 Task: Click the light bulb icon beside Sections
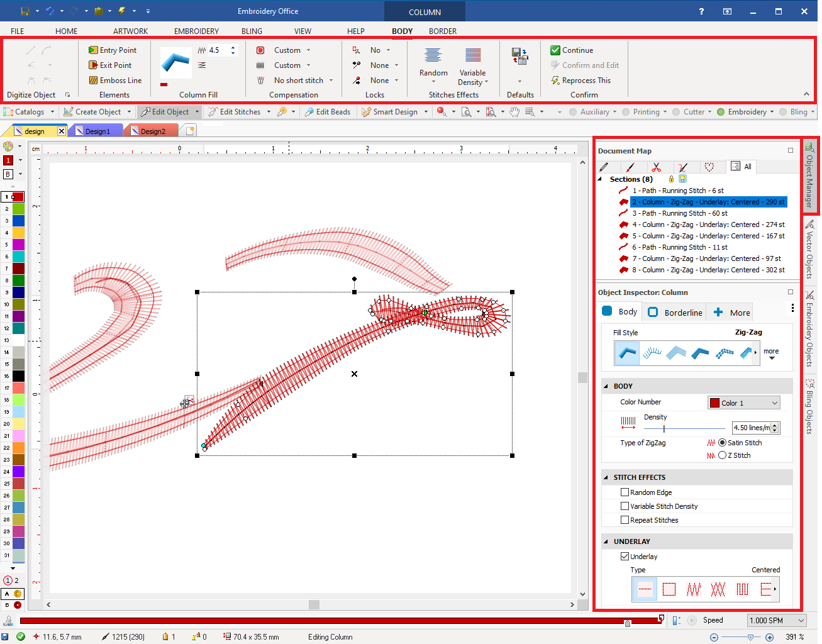pyautogui.click(x=682, y=179)
